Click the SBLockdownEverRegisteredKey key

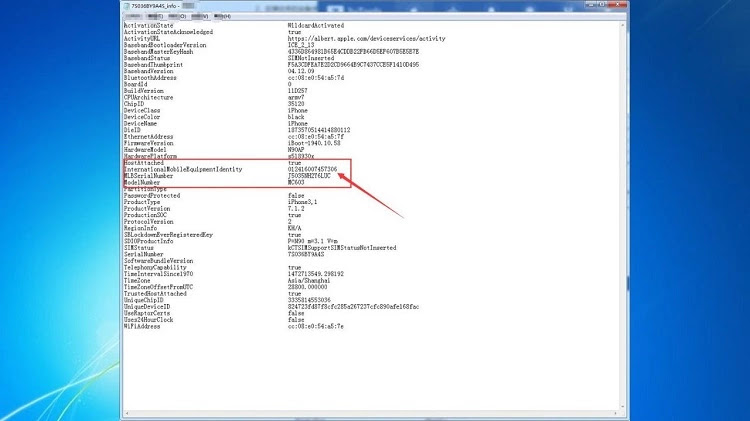tap(168, 235)
